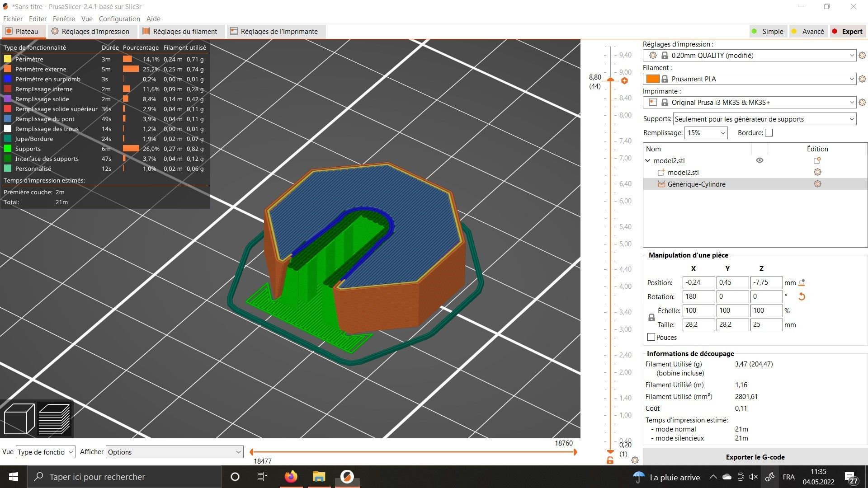Click PrusaSlicer icon in the taskbar
The width and height of the screenshot is (868, 488).
coord(347,477)
